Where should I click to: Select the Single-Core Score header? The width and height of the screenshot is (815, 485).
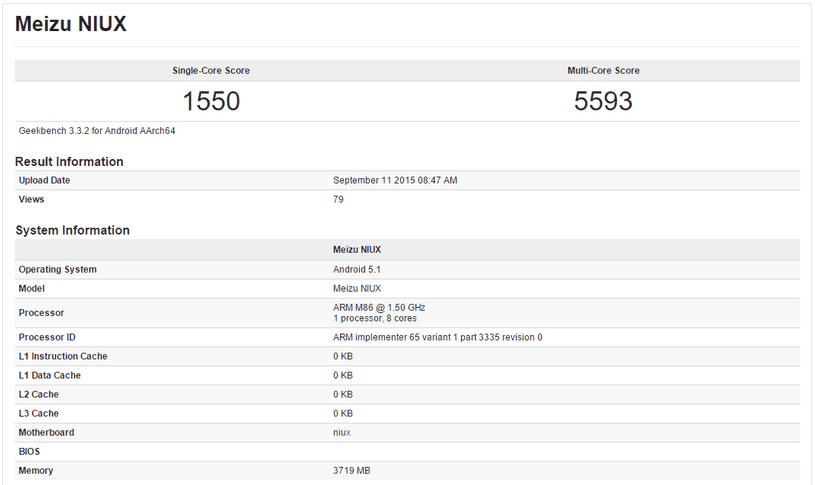point(211,71)
